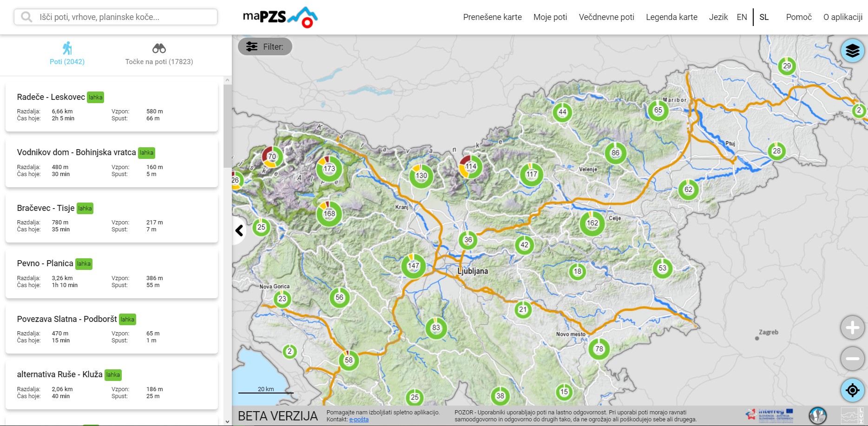868x426 pixels.
Task: Switch to Poti (2042) tab
Action: [67, 54]
